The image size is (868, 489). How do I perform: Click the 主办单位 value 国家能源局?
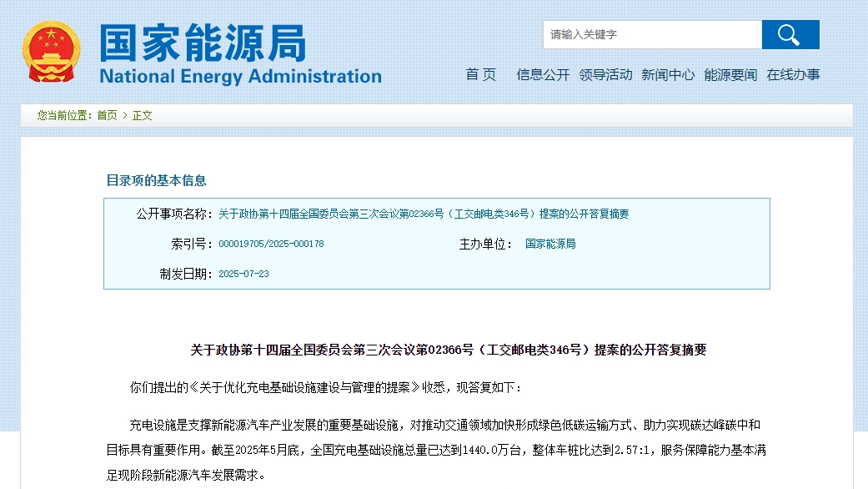[550, 244]
